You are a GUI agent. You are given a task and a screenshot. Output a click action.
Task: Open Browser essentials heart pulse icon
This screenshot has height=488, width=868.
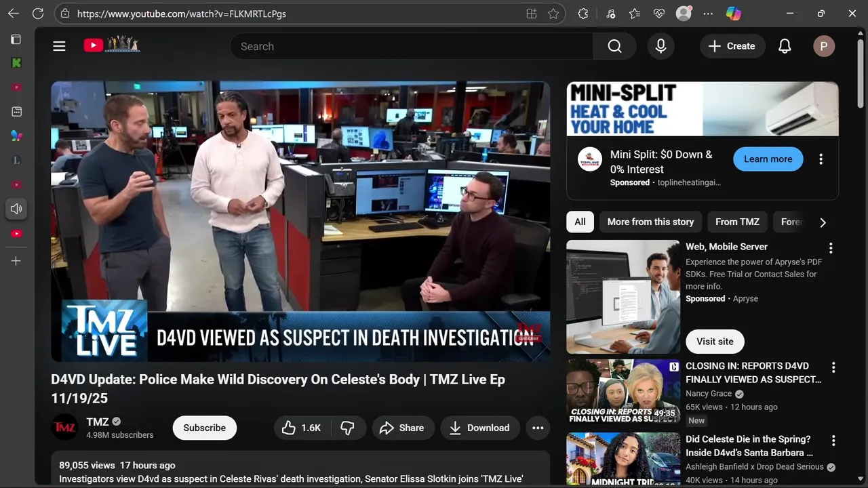click(659, 14)
